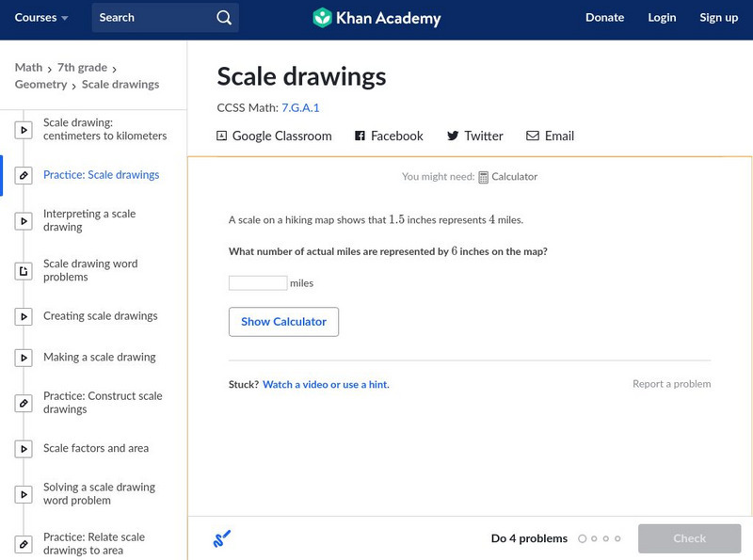The width and height of the screenshot is (753, 560).
Task: Click the search magnifier icon
Action: 223,18
